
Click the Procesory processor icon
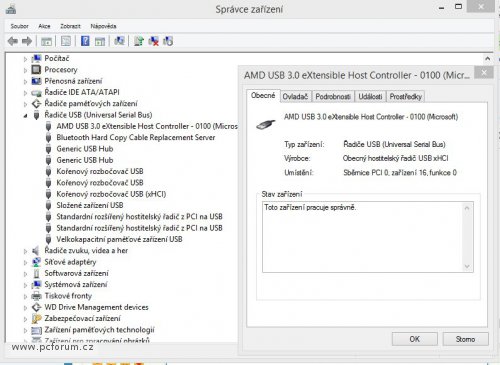36,70
